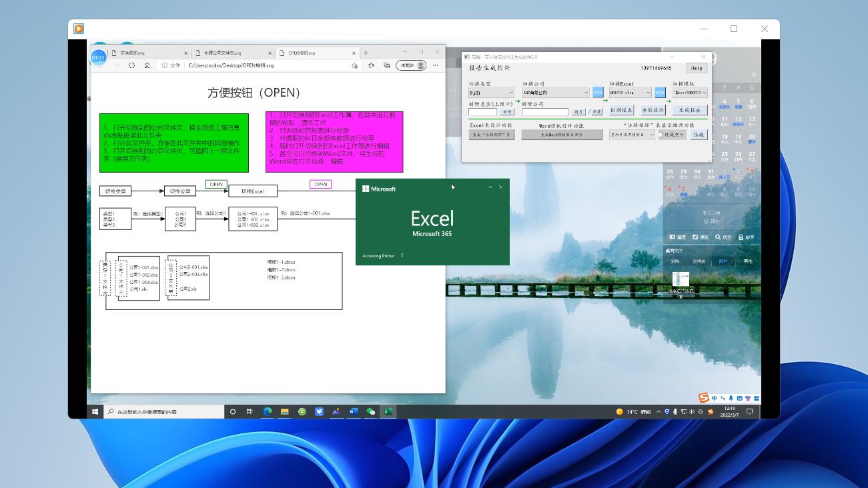This screenshot has height=488, width=868.
Task: Open Microsoft Edge from the taskbar
Action: click(268, 411)
